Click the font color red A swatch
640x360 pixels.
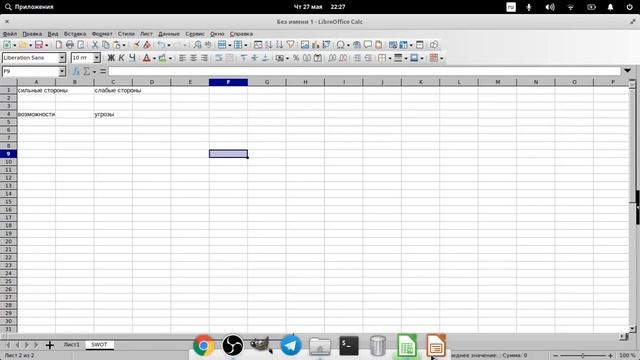tap(147, 58)
